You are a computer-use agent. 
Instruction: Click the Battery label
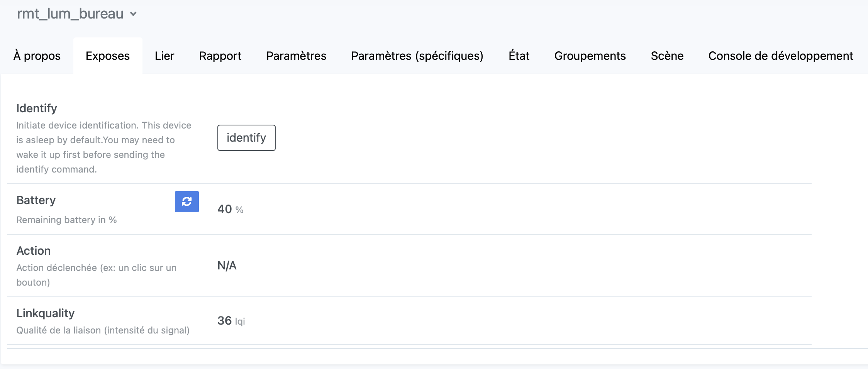click(x=36, y=200)
